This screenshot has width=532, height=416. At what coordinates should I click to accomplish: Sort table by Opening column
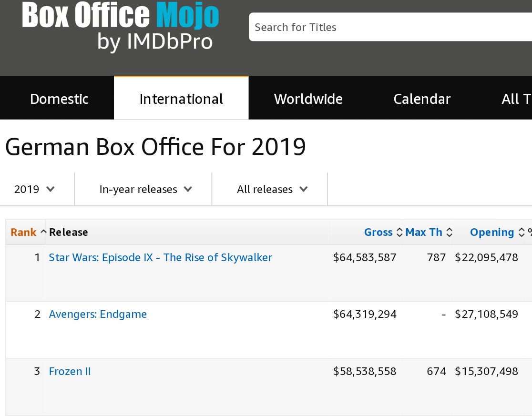coord(492,232)
